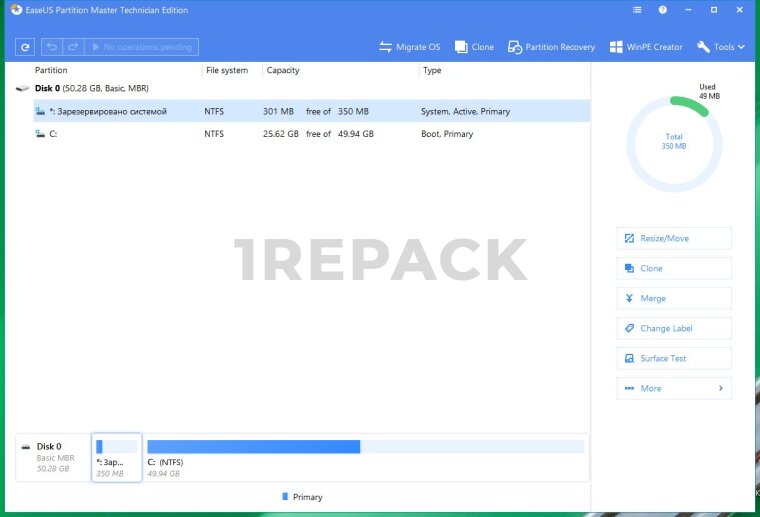Collapse the Disk 0 tree entry
This screenshot has width=760, height=517.
(22, 89)
